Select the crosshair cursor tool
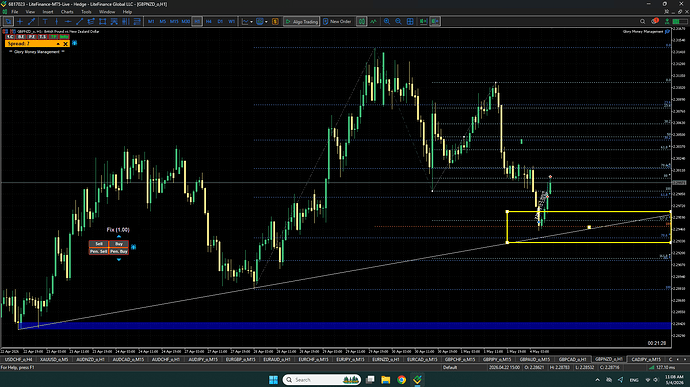The height and width of the screenshot is (387, 690). [20, 21]
